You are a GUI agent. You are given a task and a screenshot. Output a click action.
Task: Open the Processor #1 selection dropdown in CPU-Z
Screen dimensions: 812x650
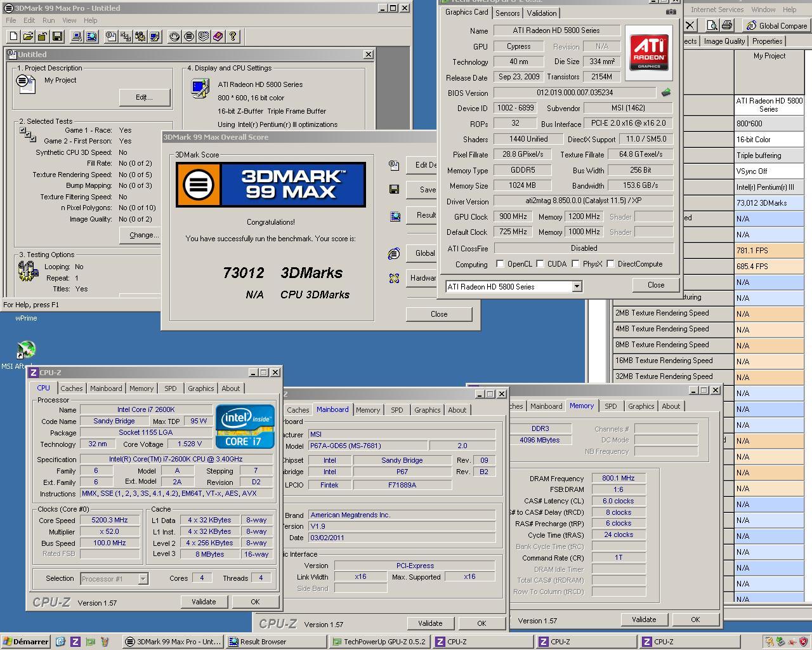pyautogui.click(x=143, y=578)
